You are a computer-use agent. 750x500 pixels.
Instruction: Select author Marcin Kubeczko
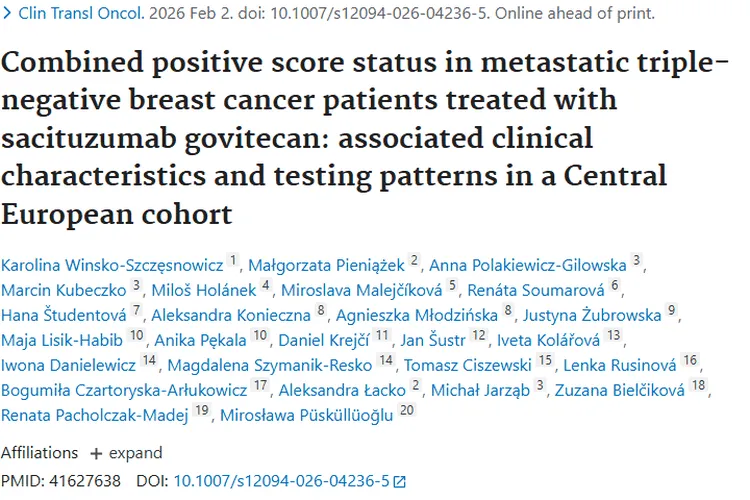[x=64, y=288]
